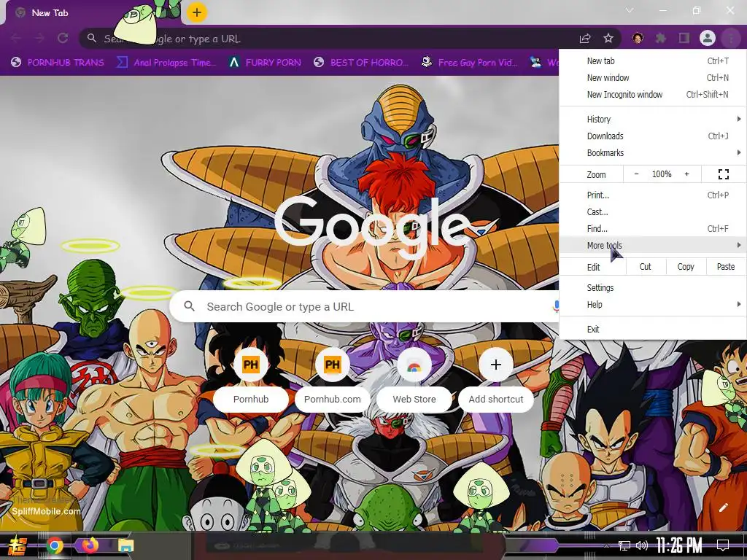747x560 pixels.
Task: Click the customize page pencil icon
Action: point(723,507)
